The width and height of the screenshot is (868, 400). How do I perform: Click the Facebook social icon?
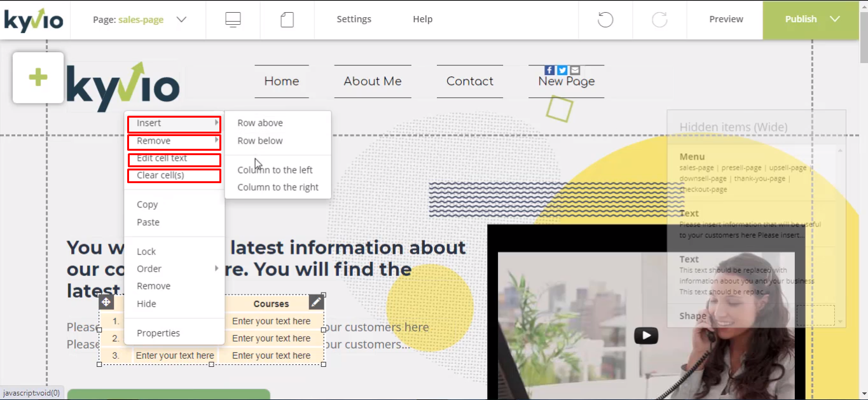pos(550,70)
